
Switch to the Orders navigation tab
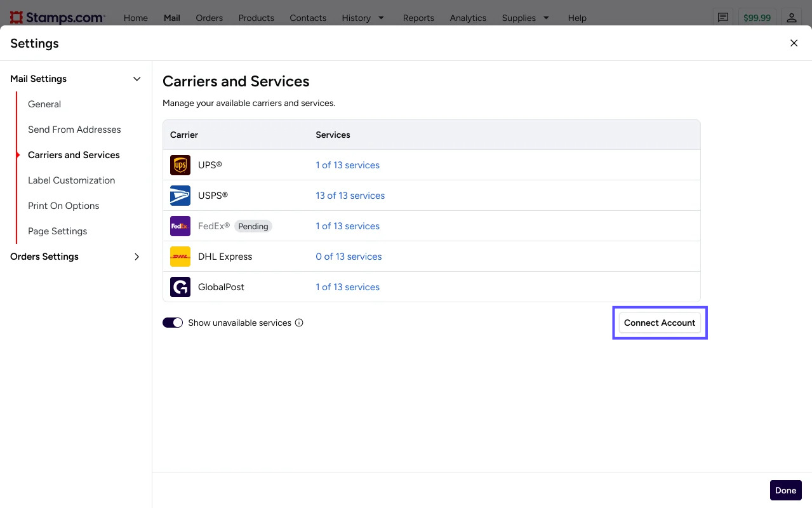click(x=210, y=18)
